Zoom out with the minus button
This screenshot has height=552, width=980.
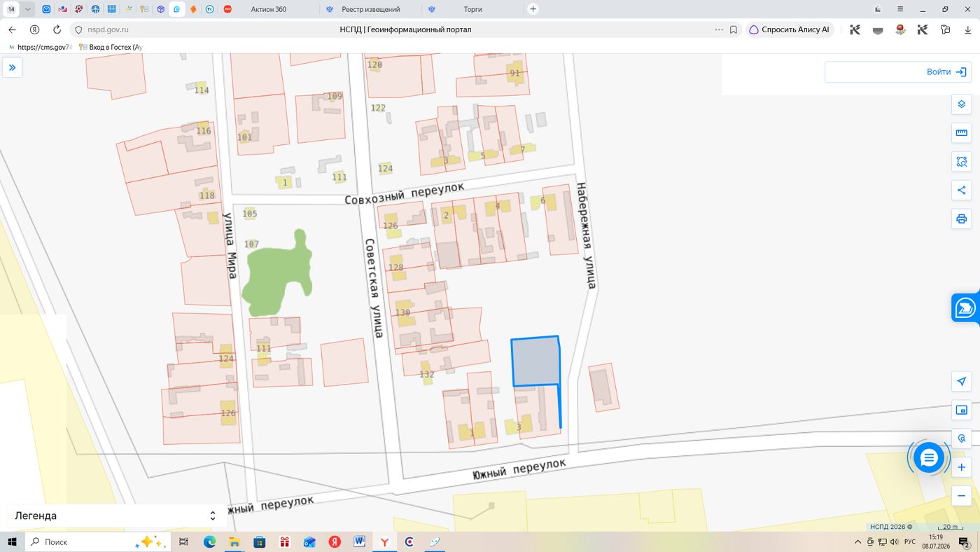click(961, 496)
